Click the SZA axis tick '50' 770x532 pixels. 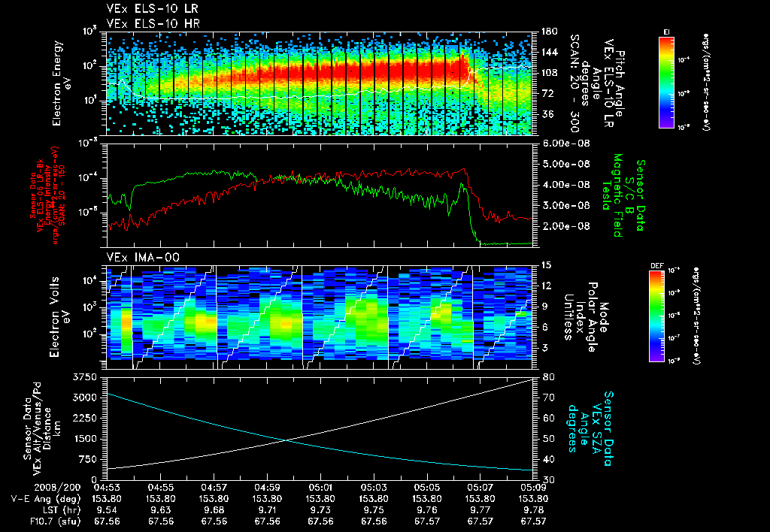[x=549, y=439]
